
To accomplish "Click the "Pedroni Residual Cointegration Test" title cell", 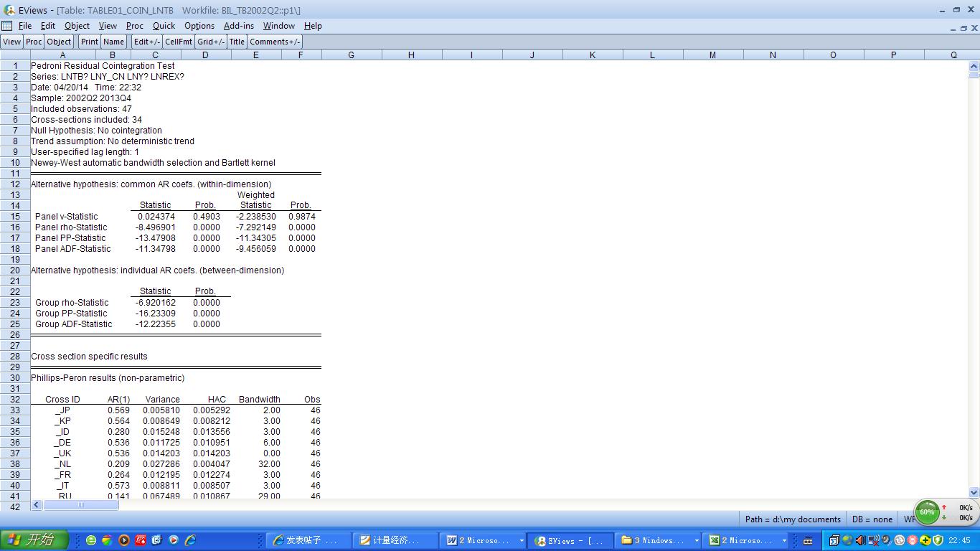I will [103, 66].
